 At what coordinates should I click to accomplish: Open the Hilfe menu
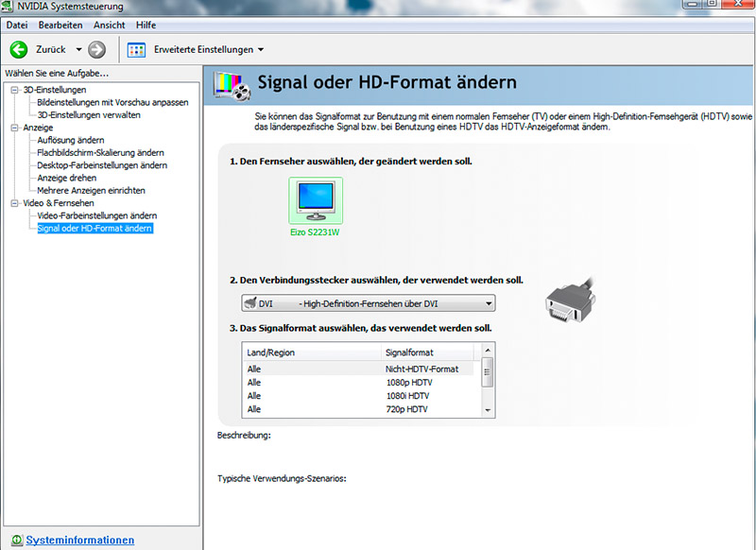[146, 25]
